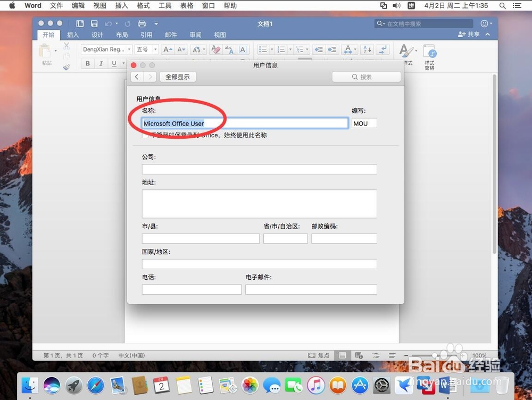Click the increase indent icon
Image resolution: width=532 pixels, height=400 pixels.
[x=332, y=49]
